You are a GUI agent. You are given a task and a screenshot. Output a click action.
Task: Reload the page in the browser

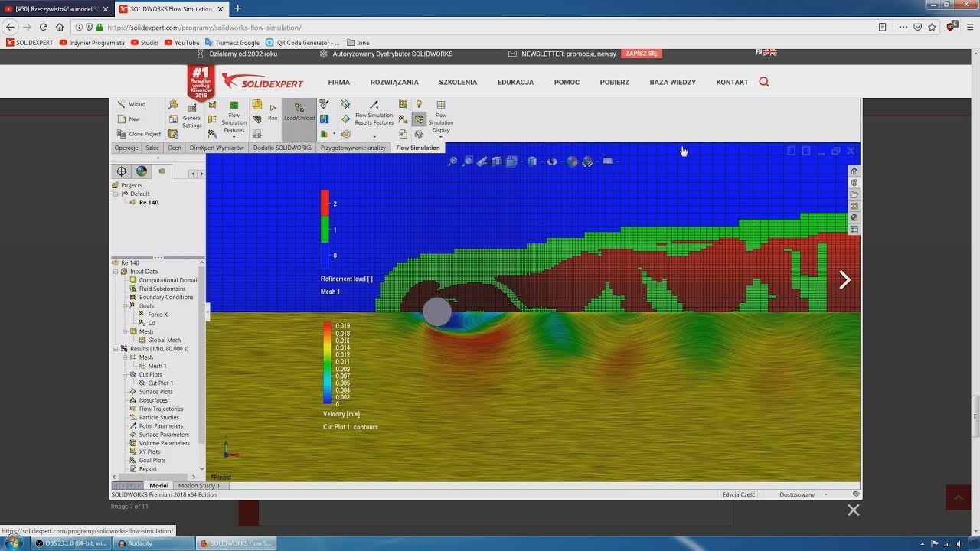(44, 27)
